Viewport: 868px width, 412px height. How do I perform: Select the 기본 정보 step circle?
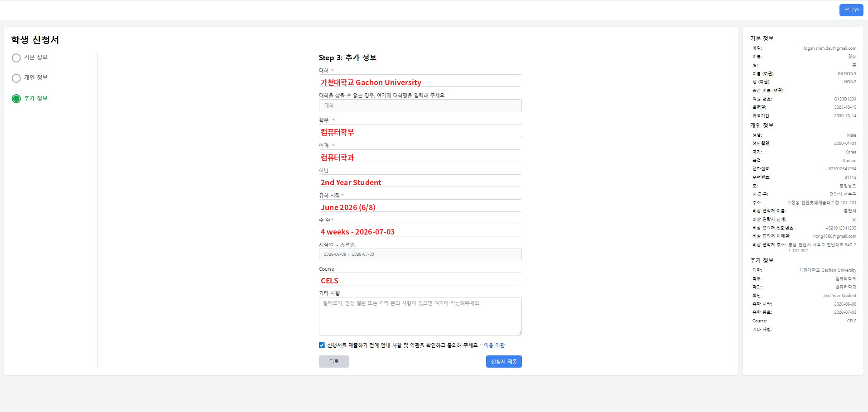point(16,58)
